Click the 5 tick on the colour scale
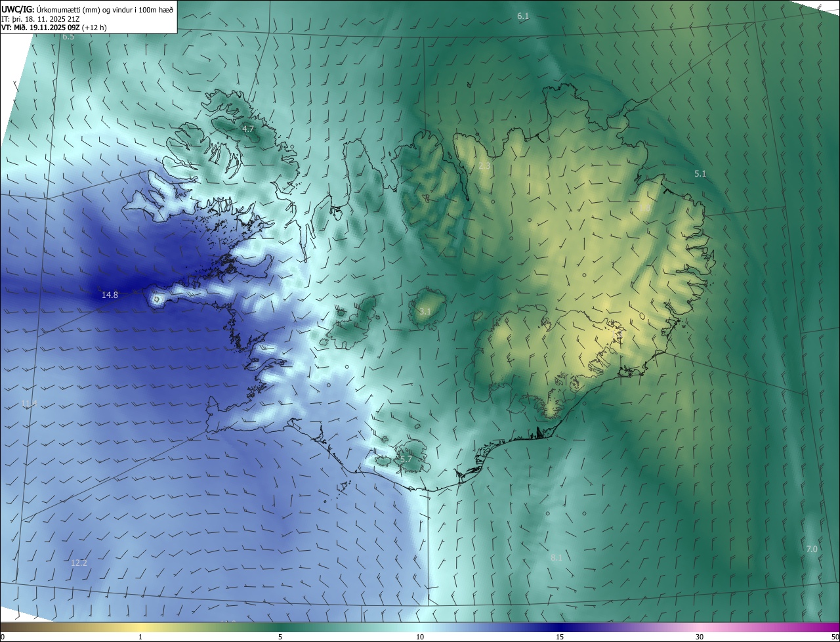This screenshot has width=840, height=642. 280,637
